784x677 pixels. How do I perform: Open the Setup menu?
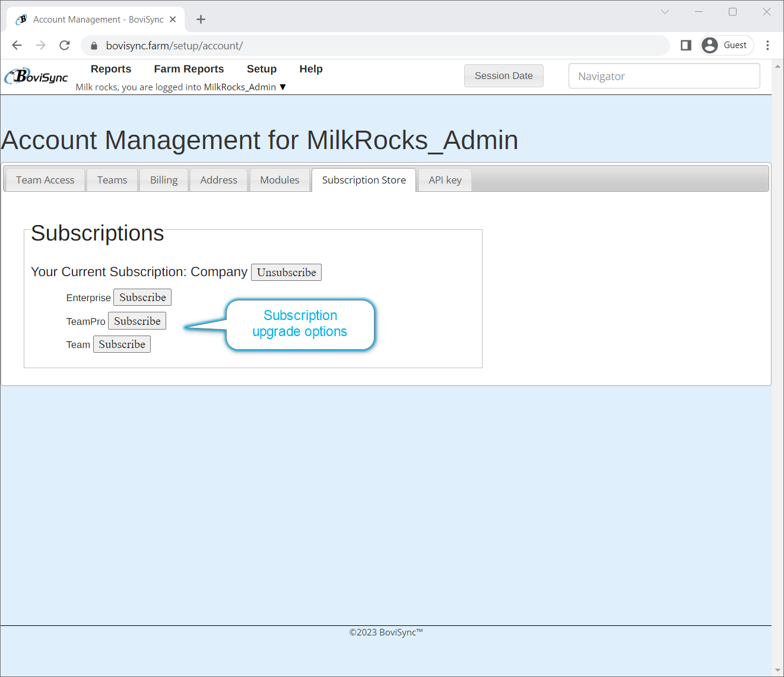point(262,69)
